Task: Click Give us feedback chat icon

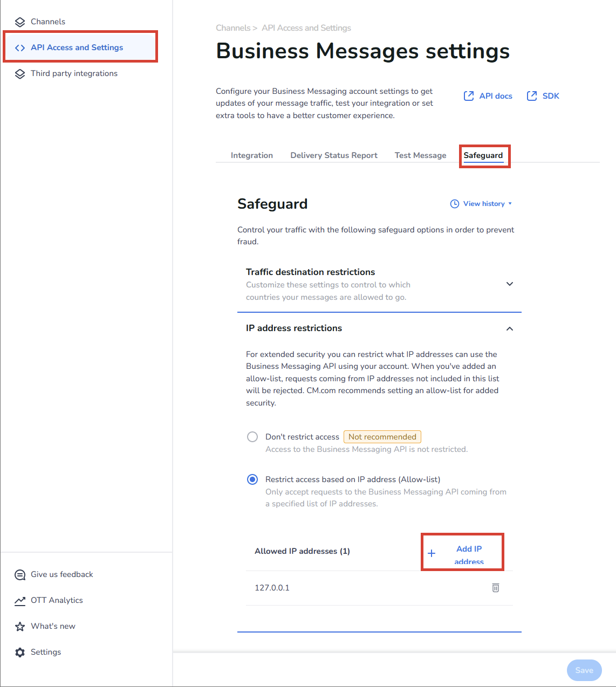Action: click(x=20, y=575)
